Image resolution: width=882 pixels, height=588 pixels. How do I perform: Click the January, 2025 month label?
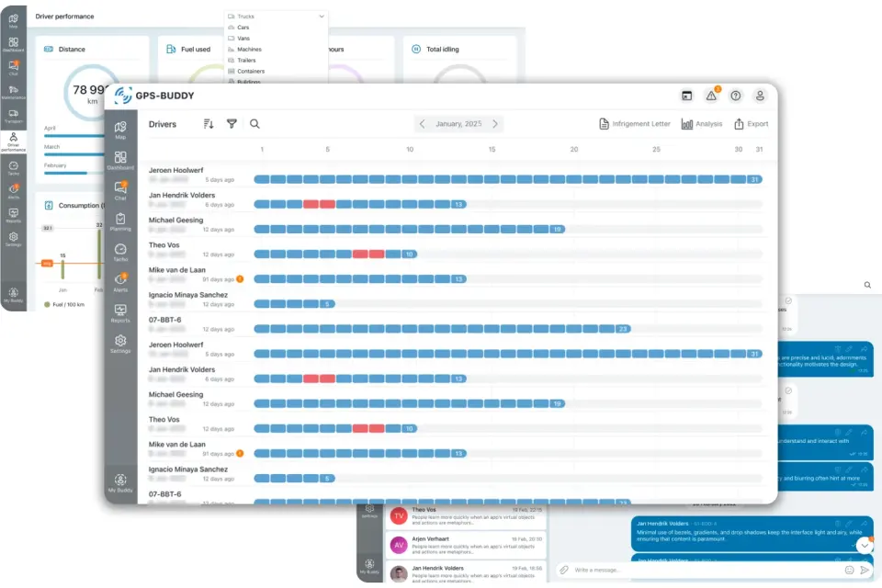[x=458, y=124]
